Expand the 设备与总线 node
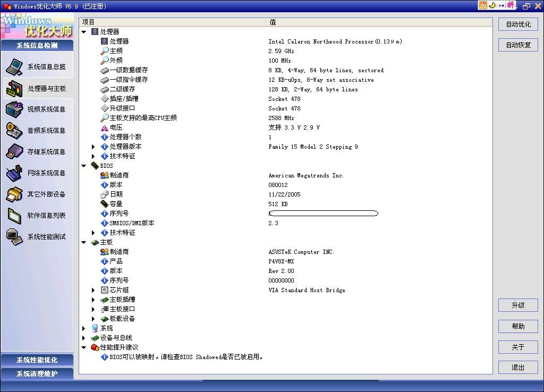The image size is (544, 392). coord(84,338)
